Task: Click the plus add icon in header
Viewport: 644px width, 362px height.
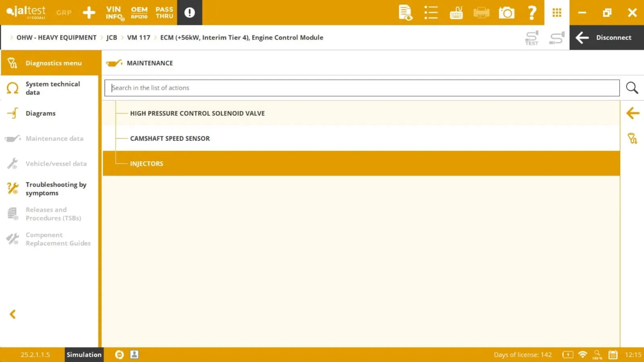Action: pos(89,12)
